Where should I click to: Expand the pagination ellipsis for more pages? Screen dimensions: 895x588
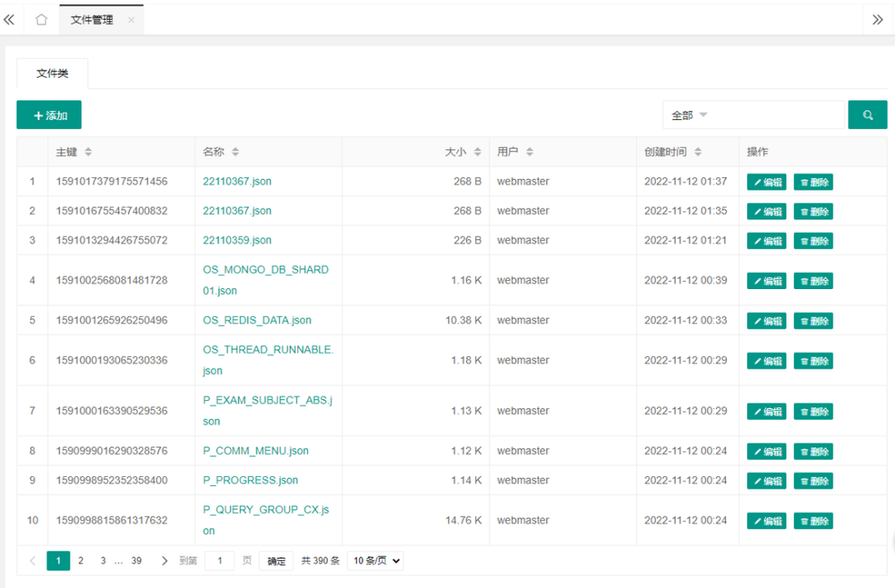(119, 561)
